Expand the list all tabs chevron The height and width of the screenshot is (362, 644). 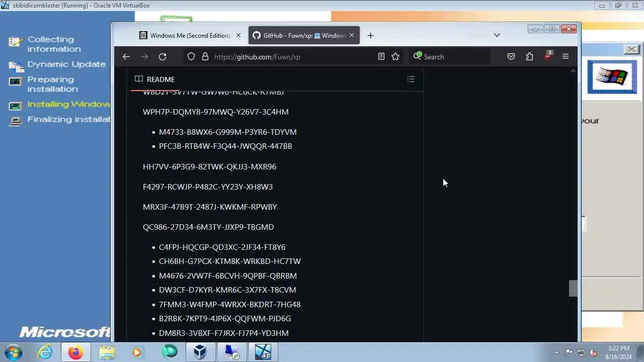point(497,35)
